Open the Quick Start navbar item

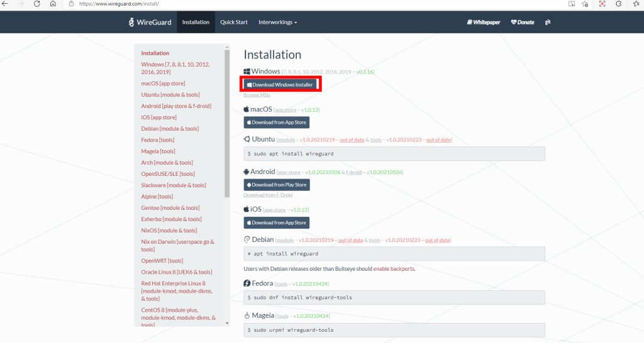pos(234,22)
